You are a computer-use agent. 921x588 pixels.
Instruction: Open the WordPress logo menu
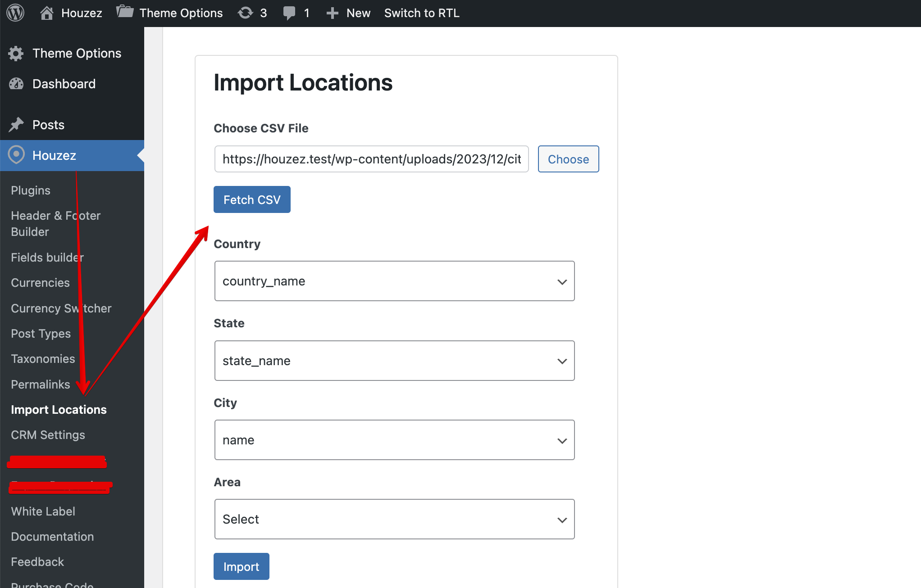coord(15,13)
